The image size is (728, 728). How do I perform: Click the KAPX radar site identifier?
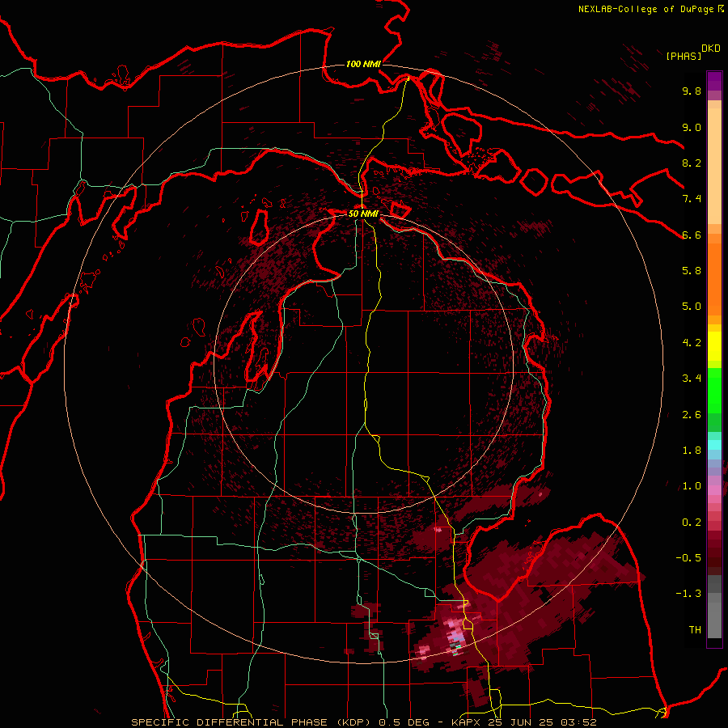click(x=467, y=722)
